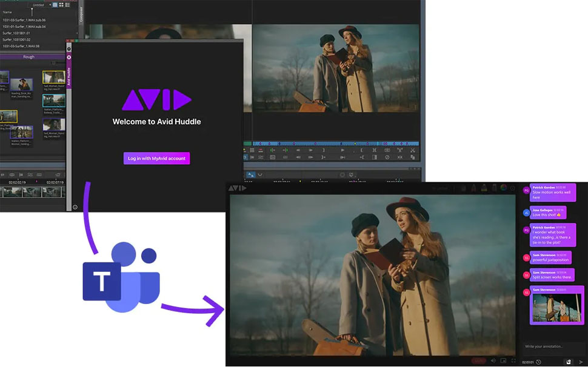Click timecode 02:02:02:19 in timeline
Viewport: 588px width, 367px height.
coord(17,182)
